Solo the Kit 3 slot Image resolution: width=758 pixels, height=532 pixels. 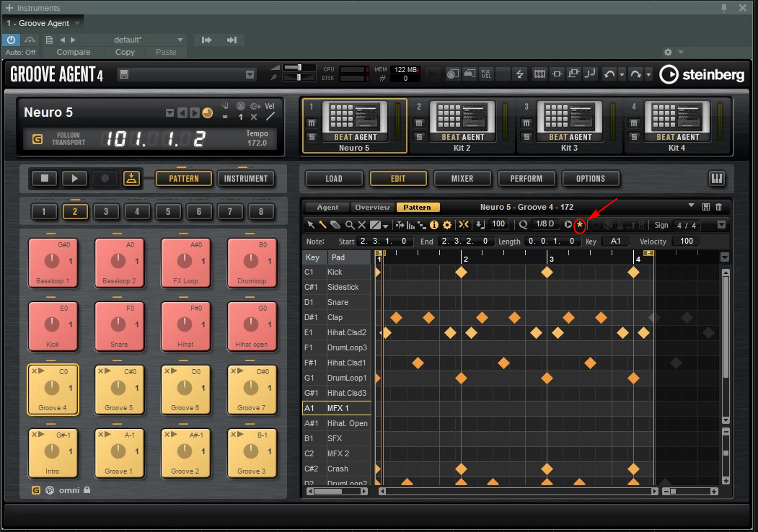(x=526, y=137)
